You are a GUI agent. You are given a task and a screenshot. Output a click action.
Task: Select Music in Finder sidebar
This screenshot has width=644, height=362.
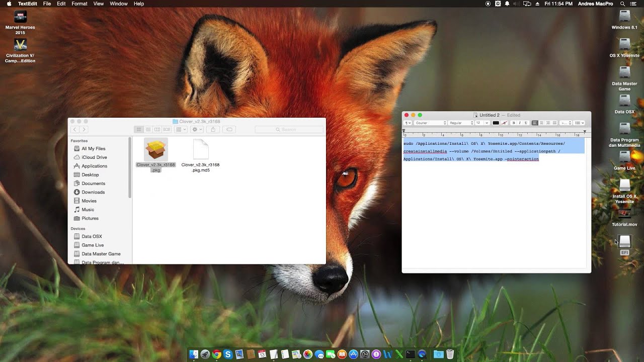(x=88, y=210)
